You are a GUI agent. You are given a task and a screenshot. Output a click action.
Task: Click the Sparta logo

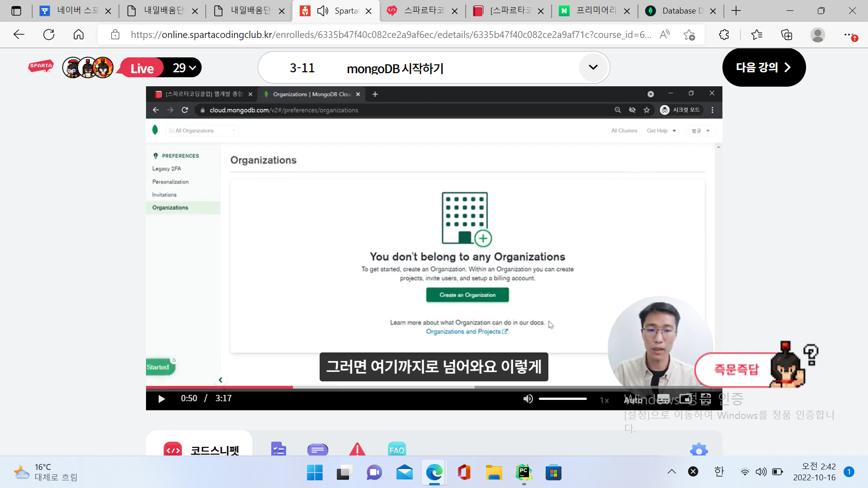41,66
